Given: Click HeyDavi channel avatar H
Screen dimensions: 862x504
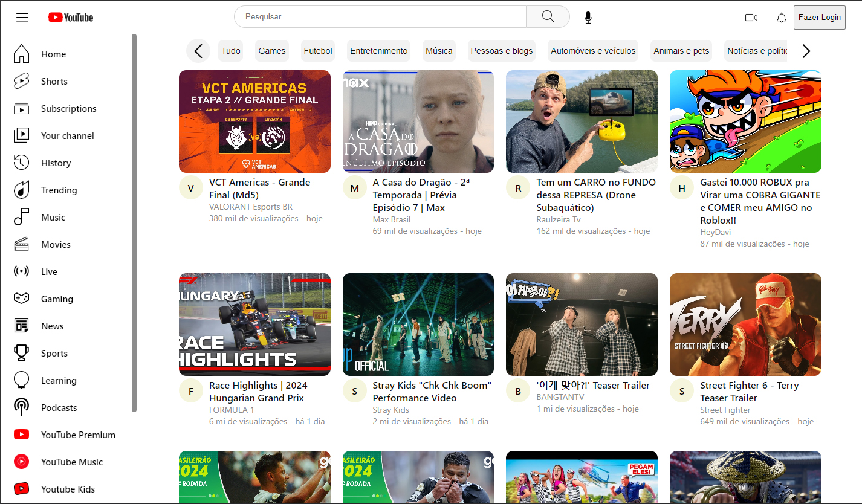Looking at the screenshot, I should 682,188.
